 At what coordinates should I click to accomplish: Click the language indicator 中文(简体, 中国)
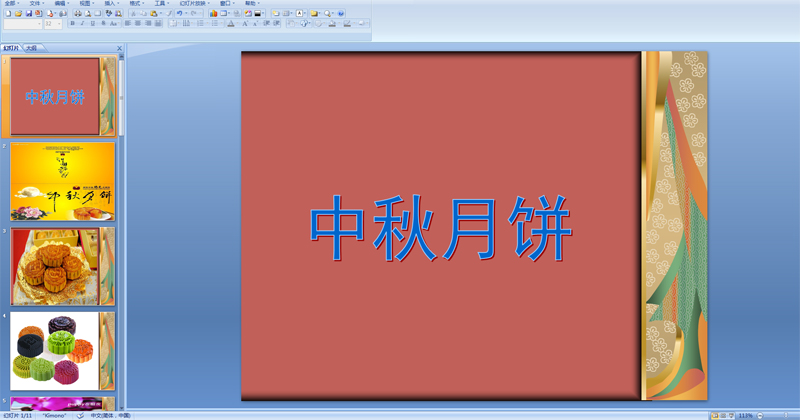pos(111,416)
